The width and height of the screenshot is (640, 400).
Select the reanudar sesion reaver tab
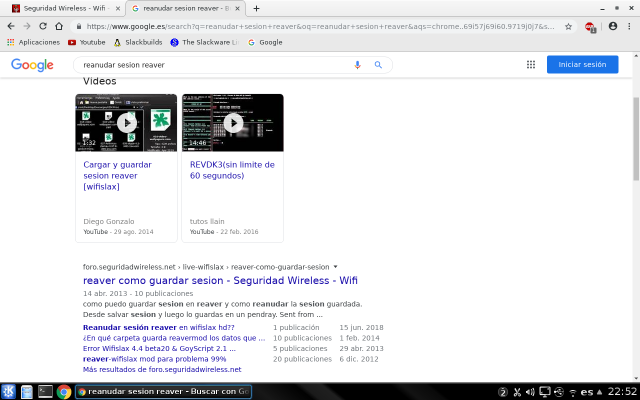[x=186, y=8]
